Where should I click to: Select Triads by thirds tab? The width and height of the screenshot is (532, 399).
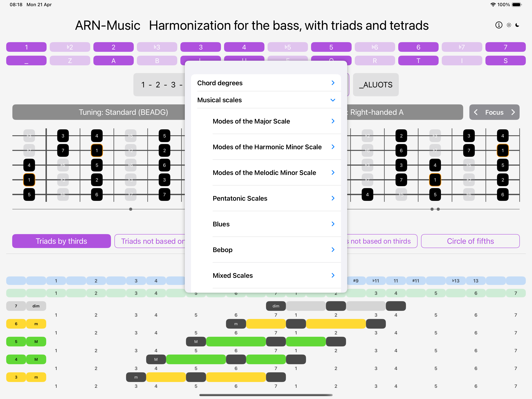61,241
